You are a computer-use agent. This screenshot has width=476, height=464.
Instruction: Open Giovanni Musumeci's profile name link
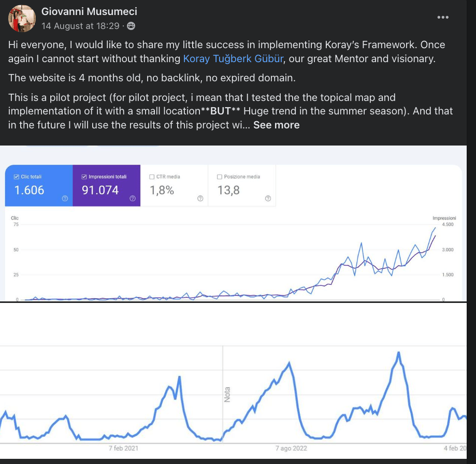(89, 11)
